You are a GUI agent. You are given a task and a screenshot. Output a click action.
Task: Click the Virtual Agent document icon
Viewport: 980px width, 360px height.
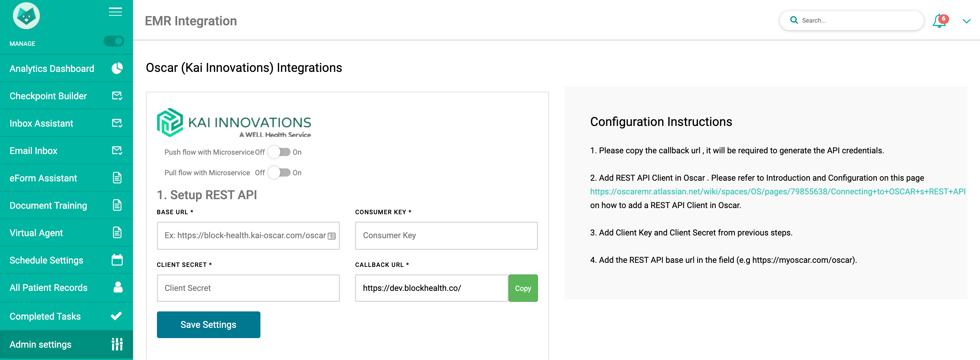[117, 232]
